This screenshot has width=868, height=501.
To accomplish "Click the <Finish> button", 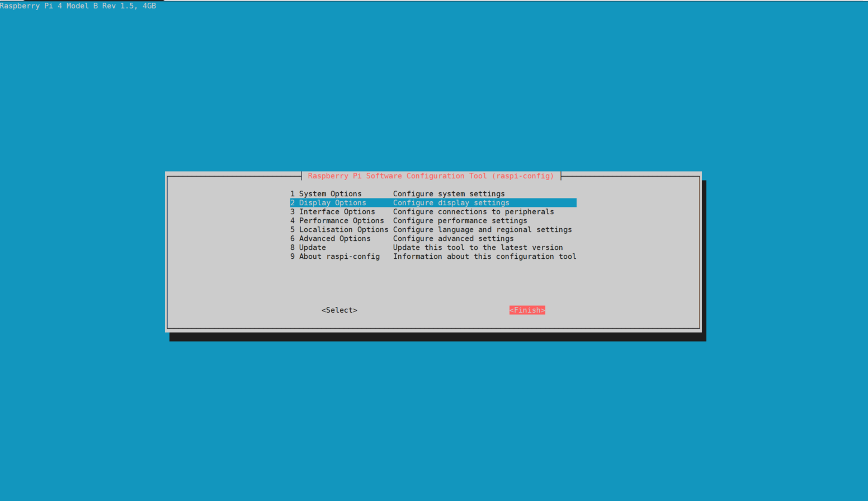I will point(527,310).
